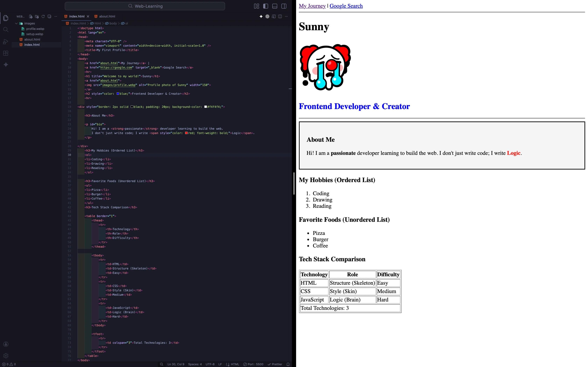This screenshot has width=588, height=367.
Task: Open the Extensions view icon
Action: click(6, 53)
